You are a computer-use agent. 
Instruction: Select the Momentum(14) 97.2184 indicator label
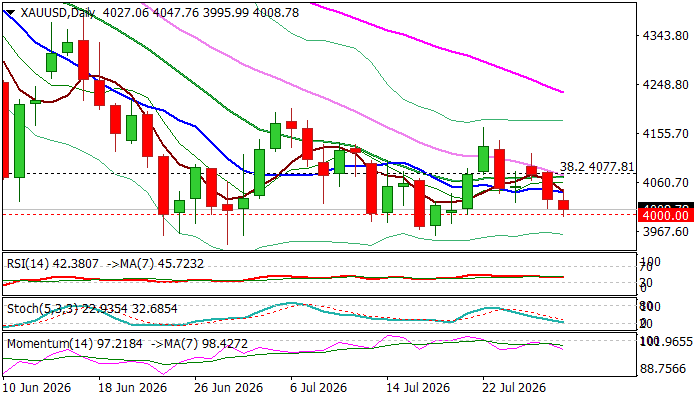pos(75,344)
